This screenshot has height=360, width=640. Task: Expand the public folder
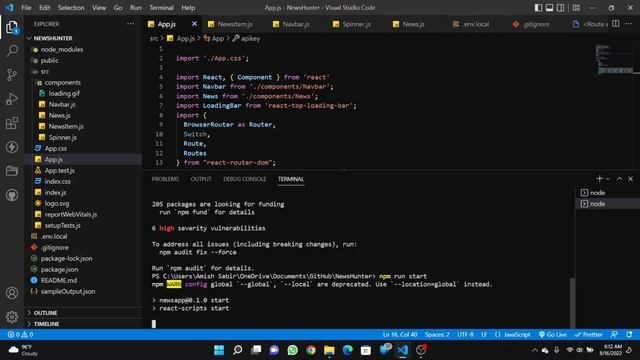coord(83,60)
